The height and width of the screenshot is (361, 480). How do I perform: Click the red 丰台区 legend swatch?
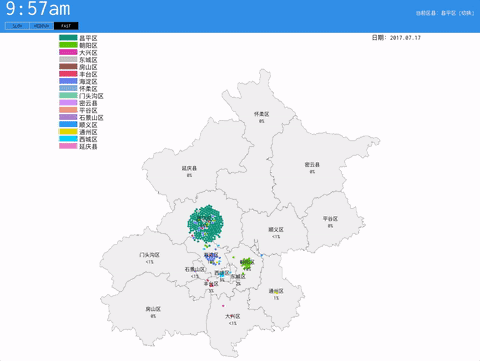coord(68,74)
